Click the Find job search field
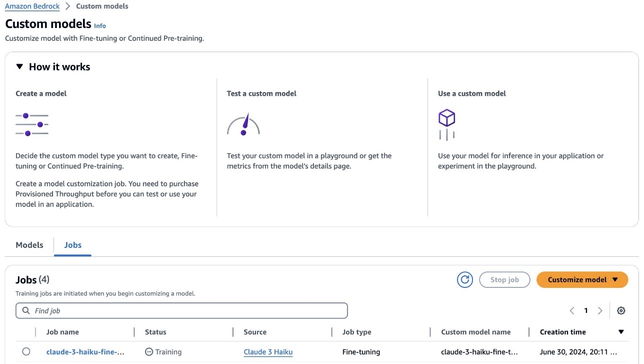Screen dimensions: 644x364 coord(181,311)
